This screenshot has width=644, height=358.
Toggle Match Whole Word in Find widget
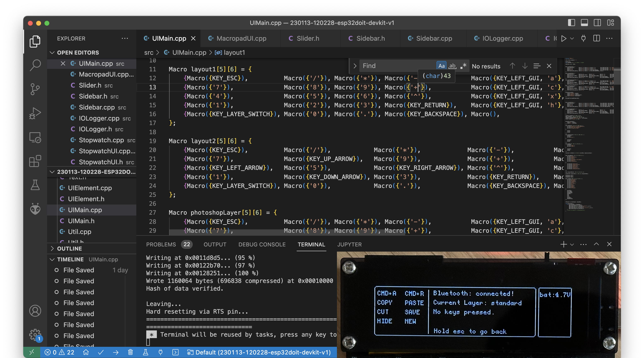coord(452,66)
